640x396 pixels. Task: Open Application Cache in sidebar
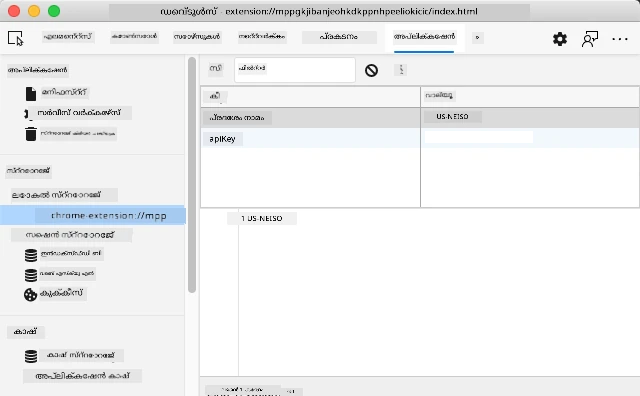pos(82,376)
